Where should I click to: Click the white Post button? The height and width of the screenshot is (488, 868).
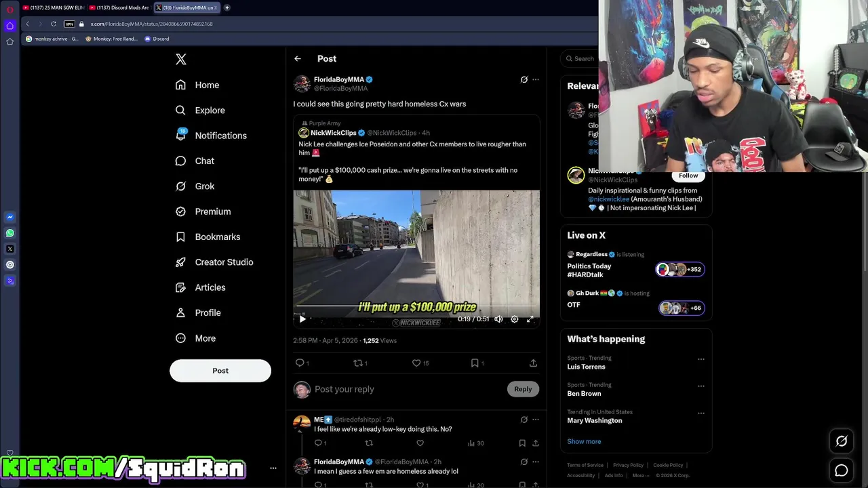pyautogui.click(x=220, y=371)
